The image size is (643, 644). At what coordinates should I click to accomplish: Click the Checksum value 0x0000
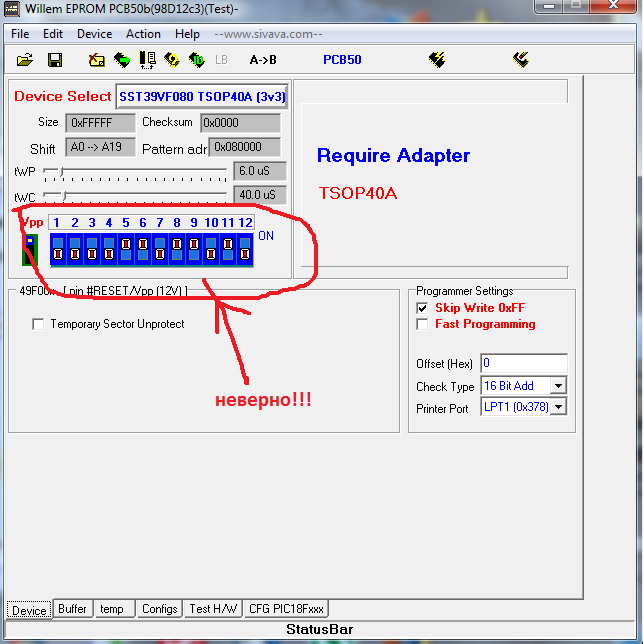point(241,123)
